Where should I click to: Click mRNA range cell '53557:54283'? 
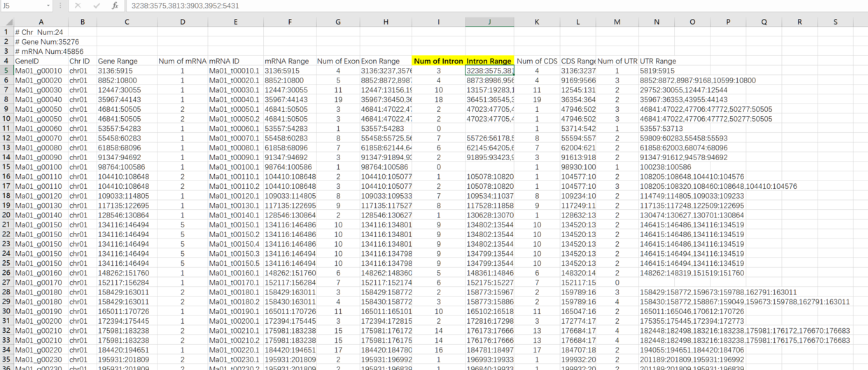click(x=290, y=129)
